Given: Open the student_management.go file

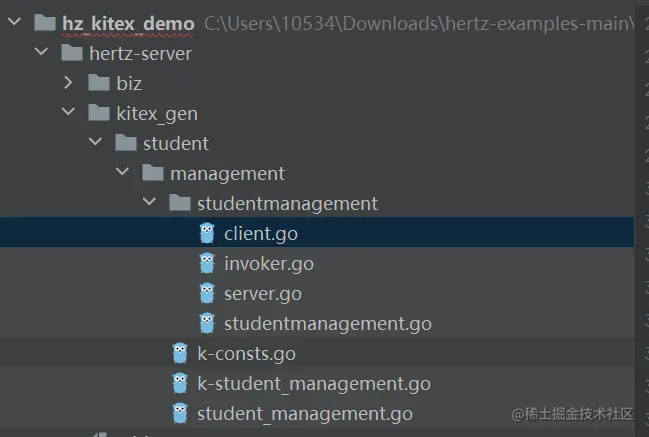Looking at the screenshot, I should 305,414.
